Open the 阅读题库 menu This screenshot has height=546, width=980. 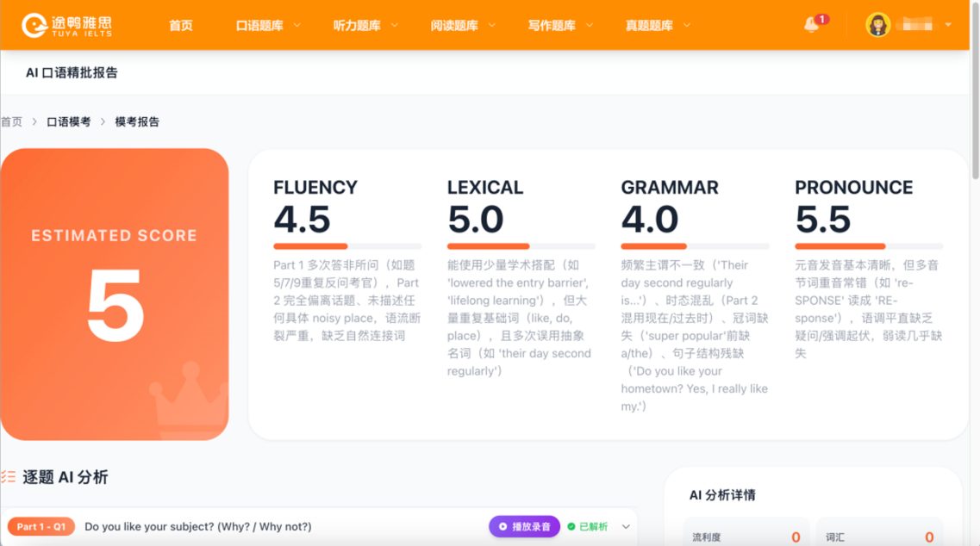click(x=463, y=26)
